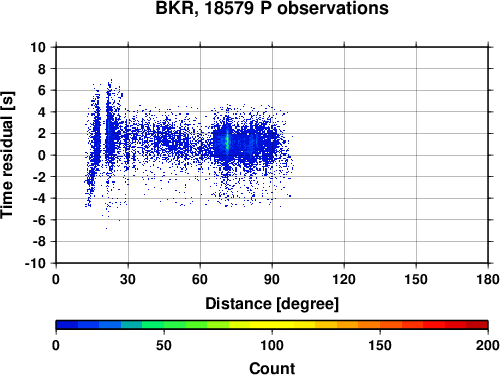
Task: Click the colorbar tick label '200'
Action: tap(488, 345)
